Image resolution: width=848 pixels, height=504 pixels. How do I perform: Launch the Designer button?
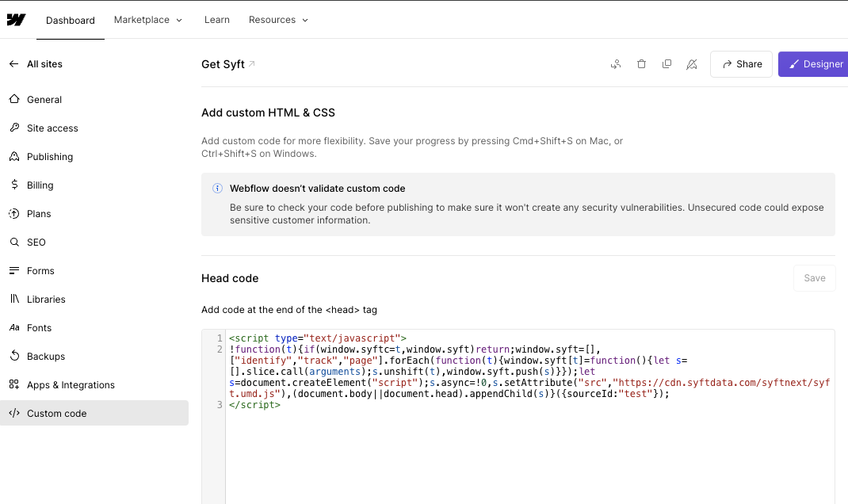point(813,64)
